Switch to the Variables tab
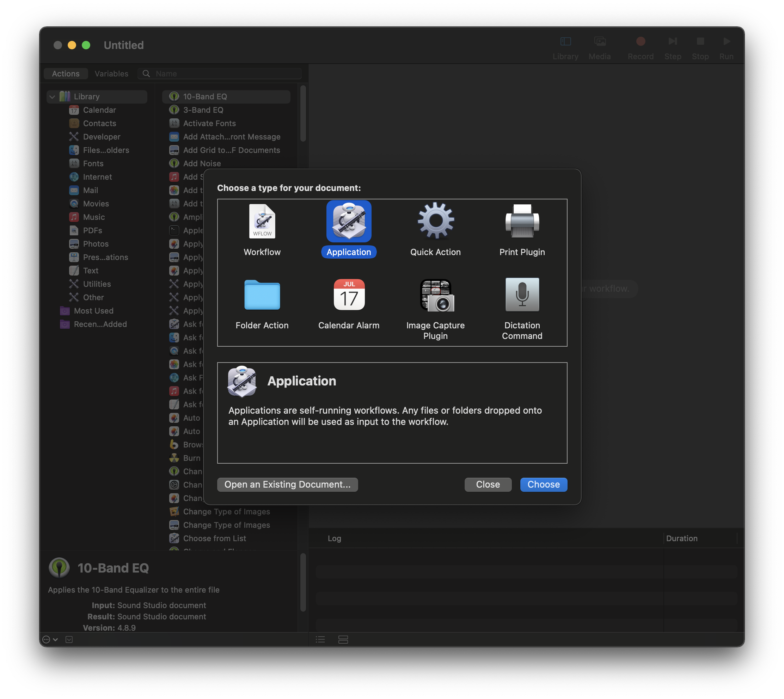 pyautogui.click(x=111, y=73)
